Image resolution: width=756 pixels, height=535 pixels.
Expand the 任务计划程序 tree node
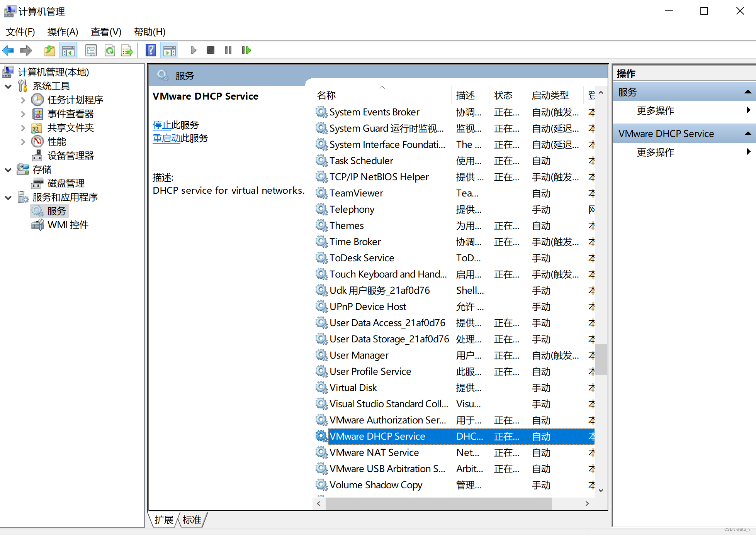pos(23,100)
